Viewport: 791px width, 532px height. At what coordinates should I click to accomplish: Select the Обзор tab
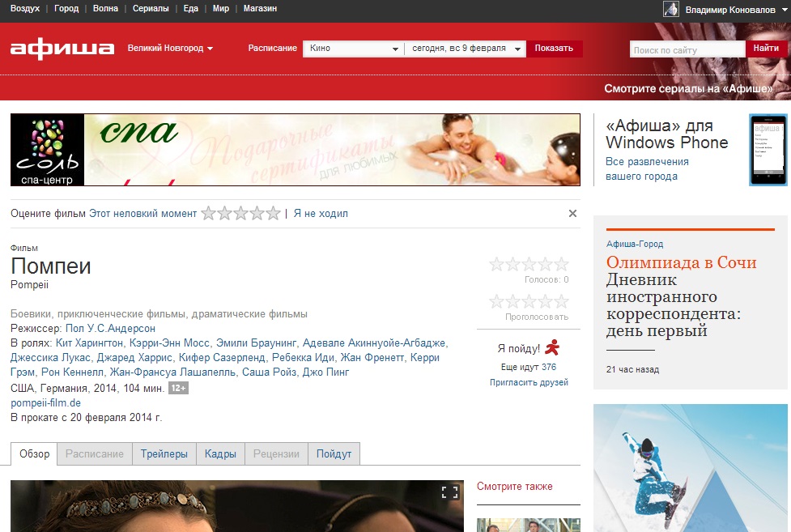click(34, 453)
